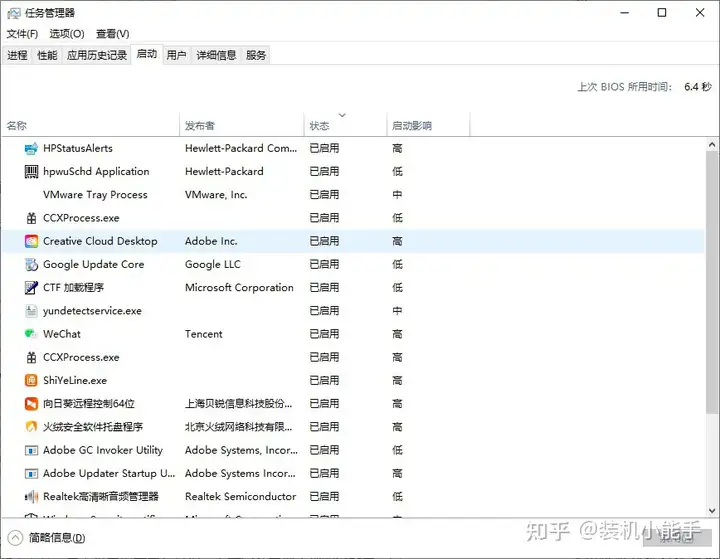Click the 北京火绒网络科技有限... publisher cell
The height and width of the screenshot is (559, 720).
(x=238, y=427)
